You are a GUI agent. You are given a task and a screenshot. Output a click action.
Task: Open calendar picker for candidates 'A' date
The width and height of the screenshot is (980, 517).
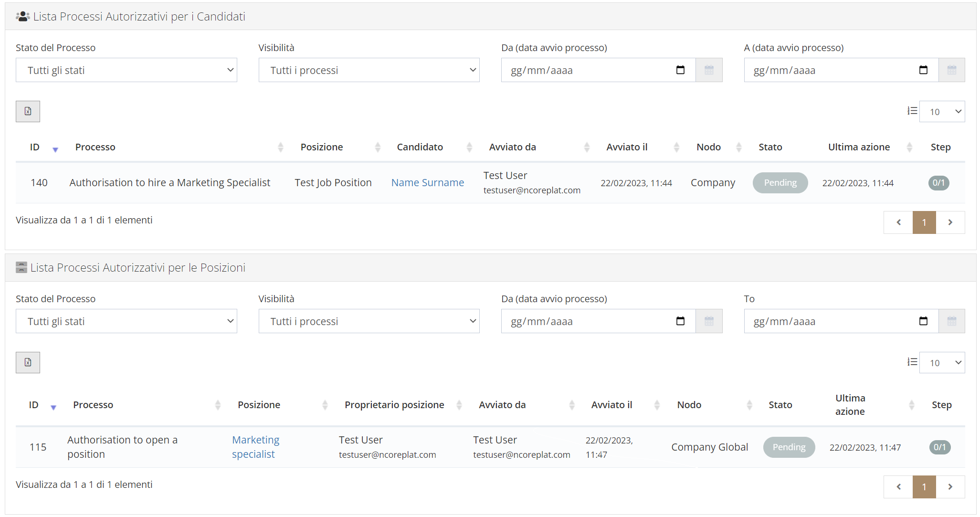tap(951, 70)
